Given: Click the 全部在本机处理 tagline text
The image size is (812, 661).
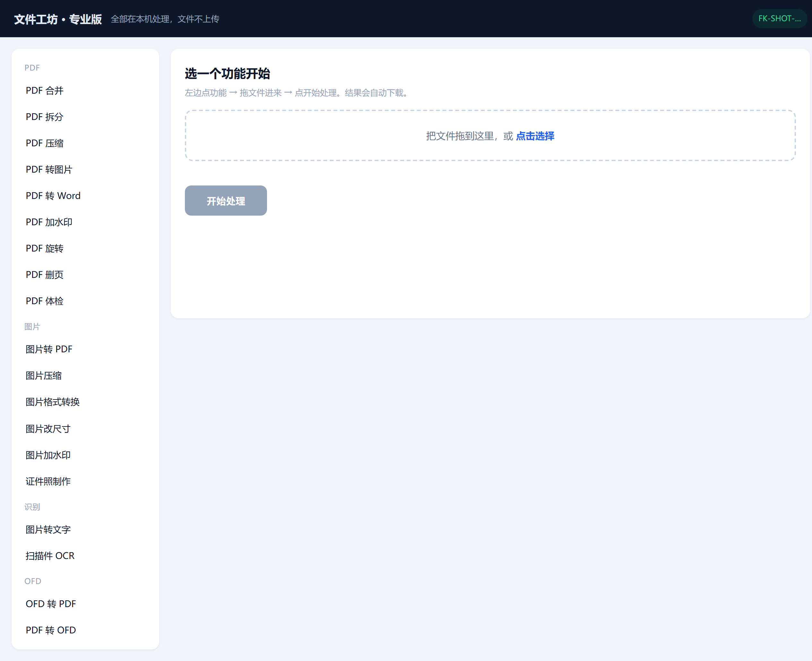Looking at the screenshot, I should pyautogui.click(x=165, y=19).
